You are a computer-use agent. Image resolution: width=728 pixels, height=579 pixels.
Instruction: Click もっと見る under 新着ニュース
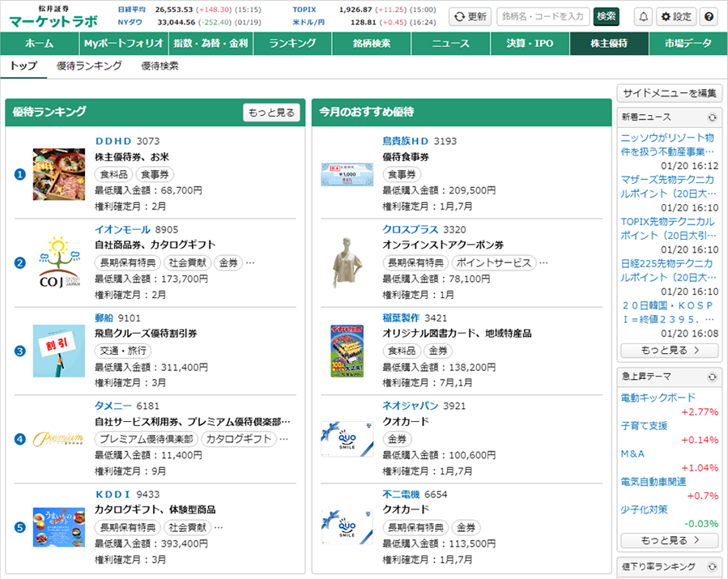(x=670, y=350)
